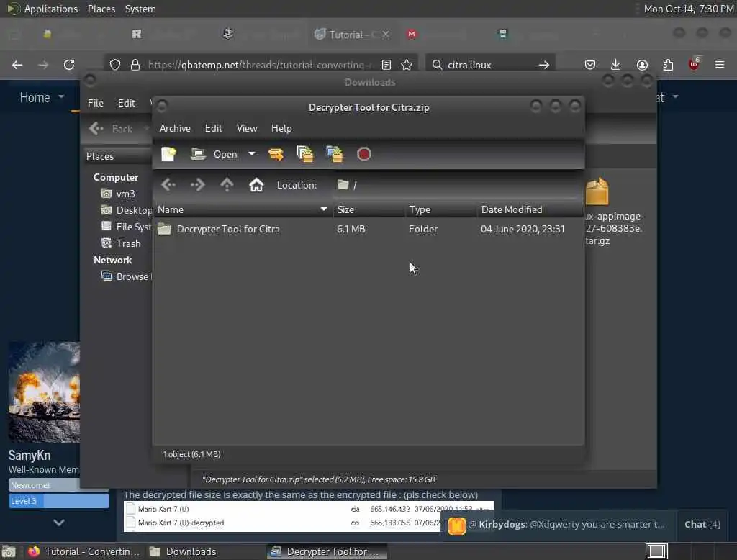
Task: Sort by Type column header
Action: point(441,209)
